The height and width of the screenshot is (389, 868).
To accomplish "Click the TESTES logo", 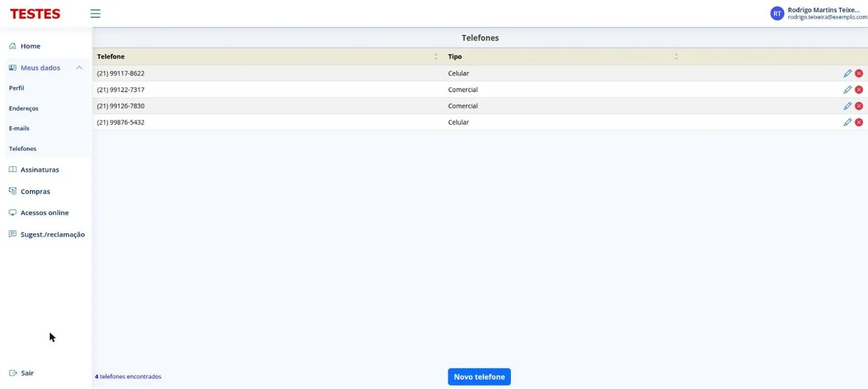I will 35,14.
